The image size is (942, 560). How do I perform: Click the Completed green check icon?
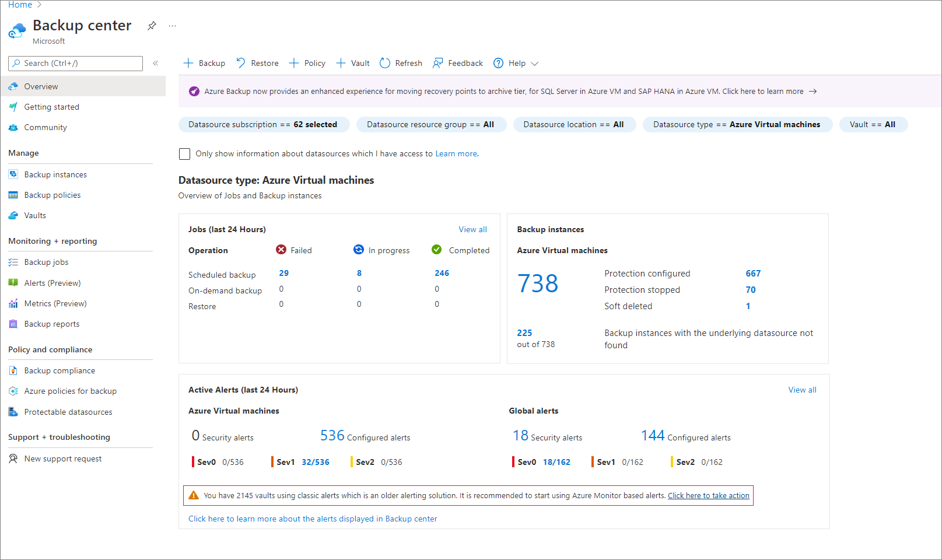click(x=436, y=250)
